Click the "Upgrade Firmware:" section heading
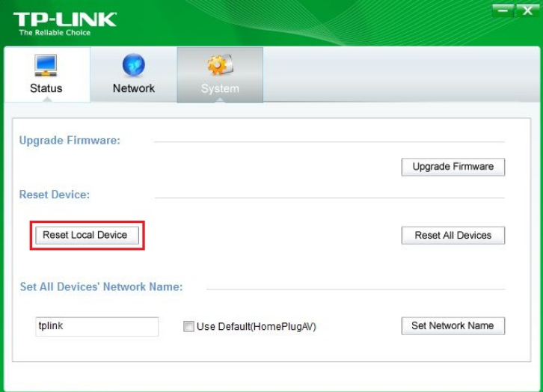The image size is (543, 392). [70, 140]
